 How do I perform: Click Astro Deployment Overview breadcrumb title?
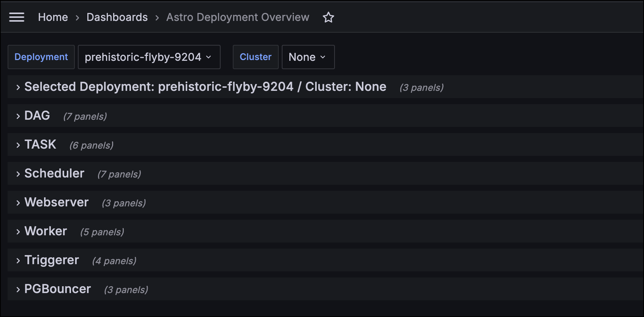[x=238, y=17]
